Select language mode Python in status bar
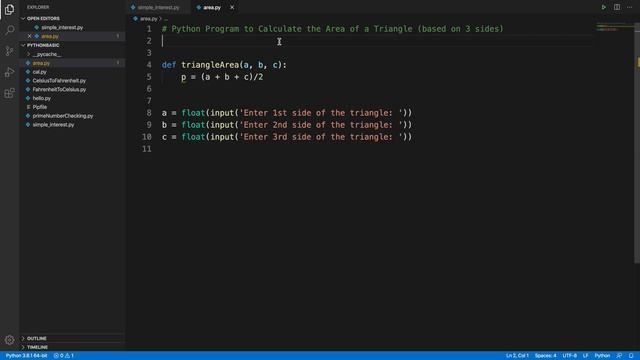The height and width of the screenshot is (360, 640). [x=602, y=356]
